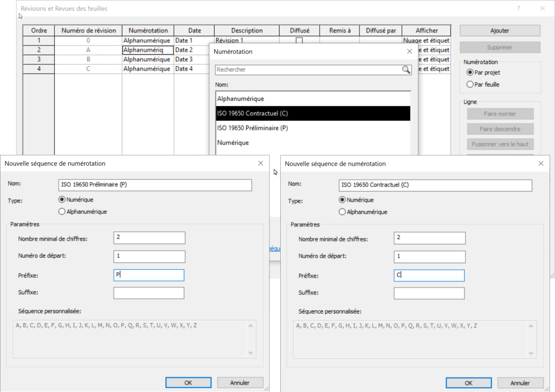Open Numérotation cell for revision row 4
Screen dimensions: 555x392
click(148, 69)
